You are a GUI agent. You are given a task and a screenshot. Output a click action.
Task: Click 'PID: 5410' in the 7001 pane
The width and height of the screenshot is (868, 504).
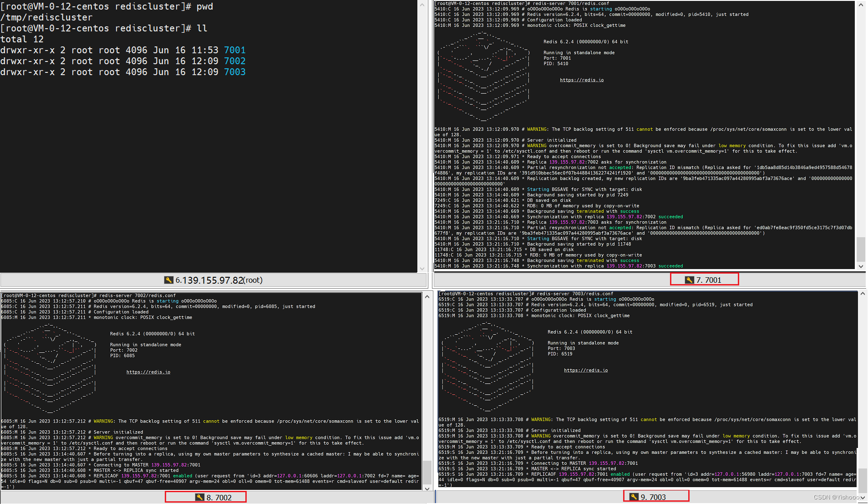556,64
